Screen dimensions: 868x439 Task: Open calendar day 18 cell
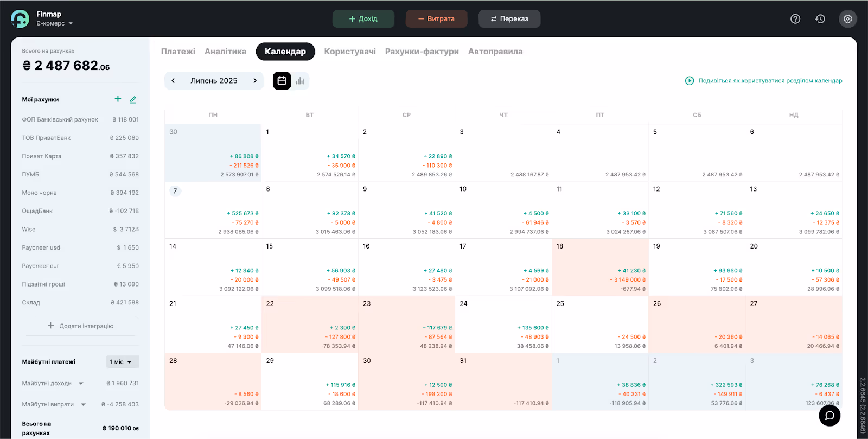click(x=601, y=267)
